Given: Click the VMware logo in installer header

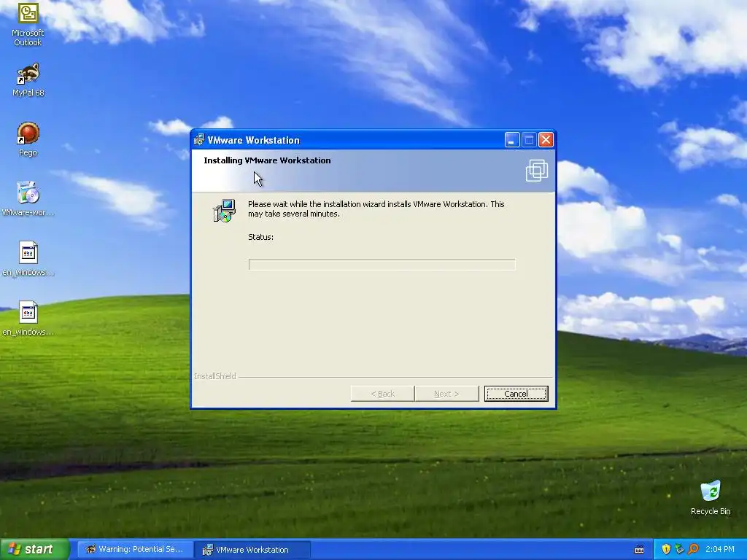Looking at the screenshot, I should 537,171.
